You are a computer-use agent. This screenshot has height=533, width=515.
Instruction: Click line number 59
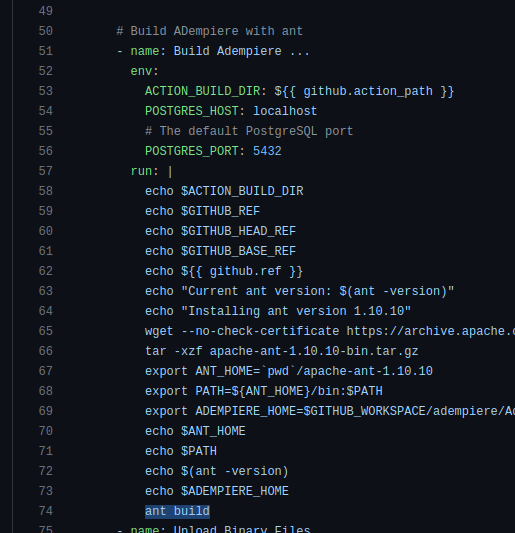[x=46, y=211]
